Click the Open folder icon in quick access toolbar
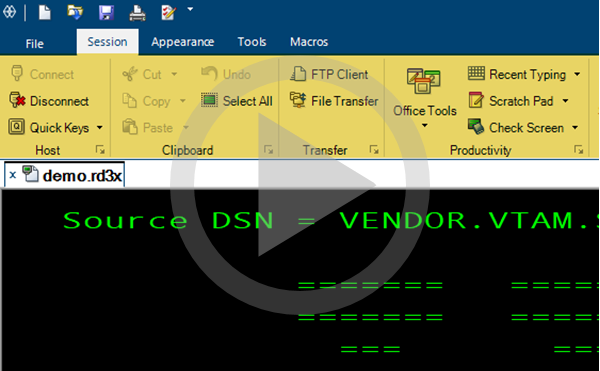600x371 pixels. pos(75,12)
